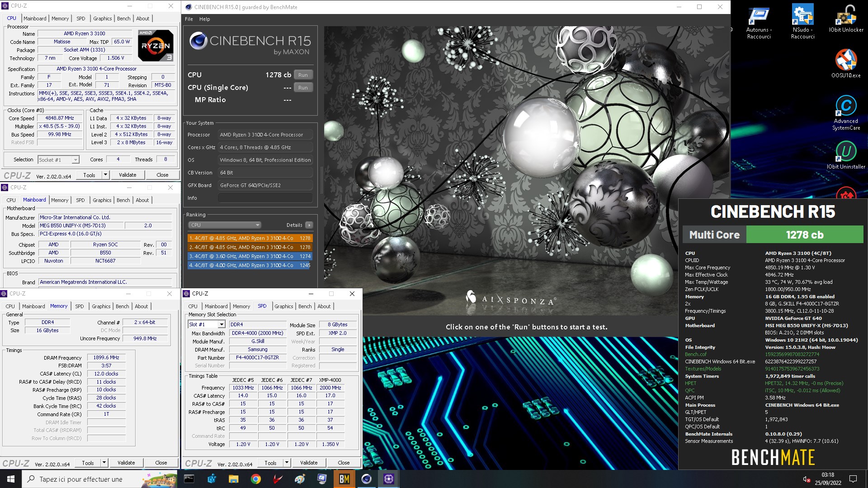Open the Slot #1 memory slot dropdown

[207, 324]
